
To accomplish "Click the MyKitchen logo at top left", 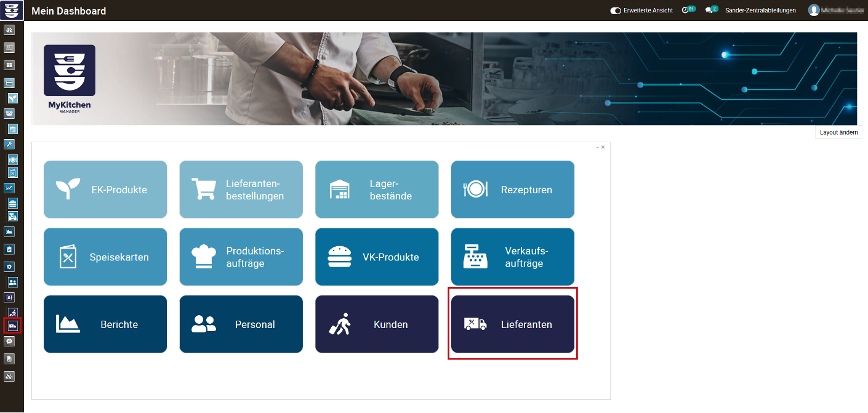I will 12,10.
